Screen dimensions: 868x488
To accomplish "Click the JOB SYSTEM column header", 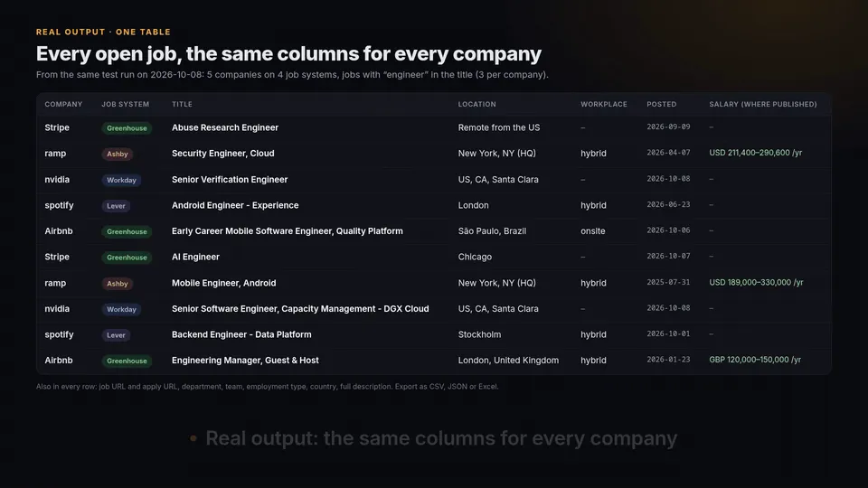I will (125, 104).
